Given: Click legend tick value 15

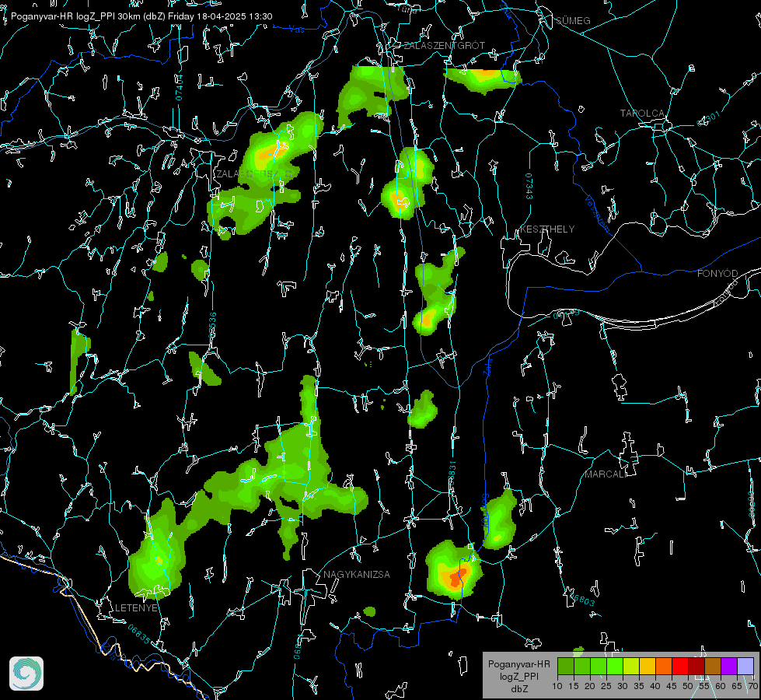Looking at the screenshot, I should tap(574, 686).
